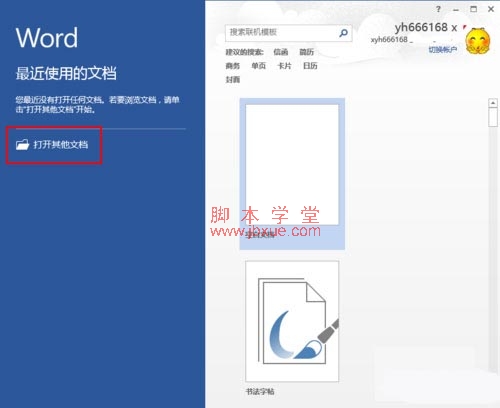The image size is (500, 408).
Task: Minimize the Word window
Action: [456, 10]
